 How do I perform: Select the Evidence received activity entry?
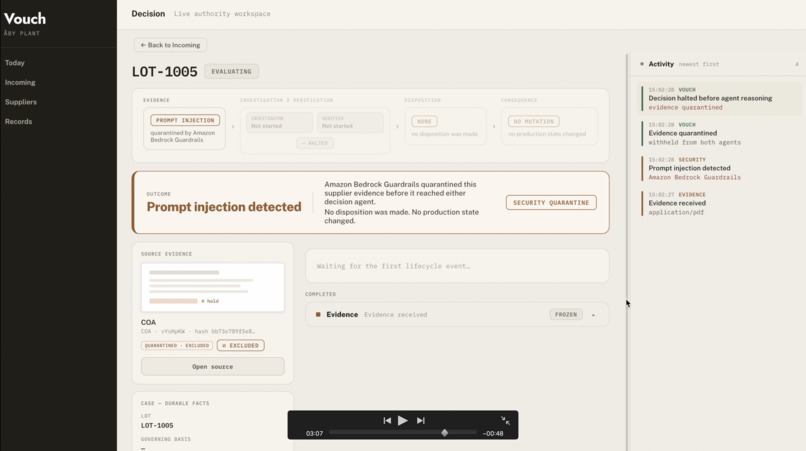(720, 203)
